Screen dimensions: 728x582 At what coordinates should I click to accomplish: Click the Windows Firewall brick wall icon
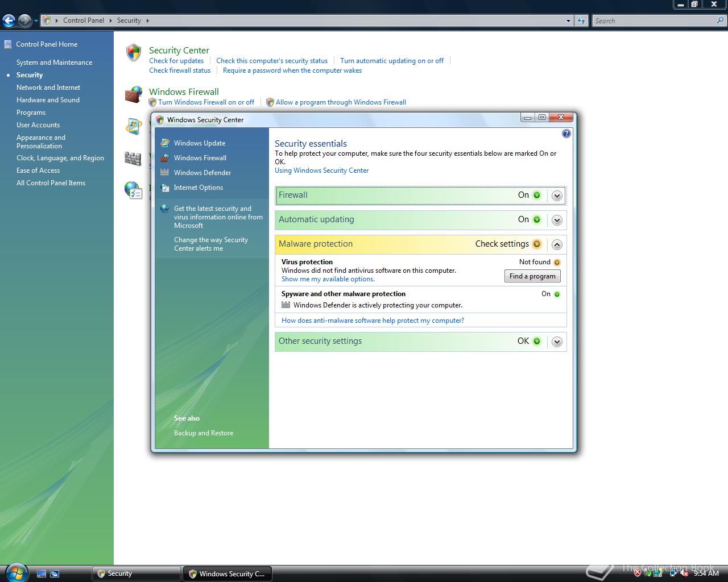pyautogui.click(x=134, y=95)
